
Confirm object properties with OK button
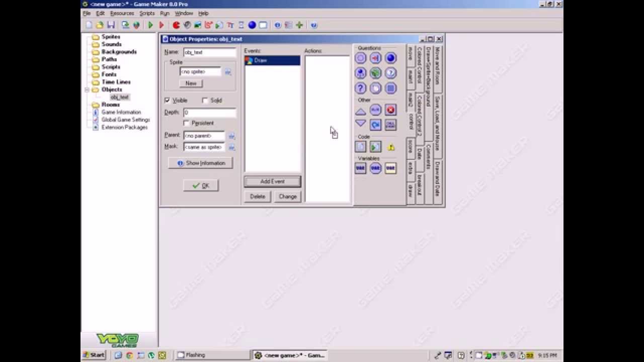(x=200, y=186)
